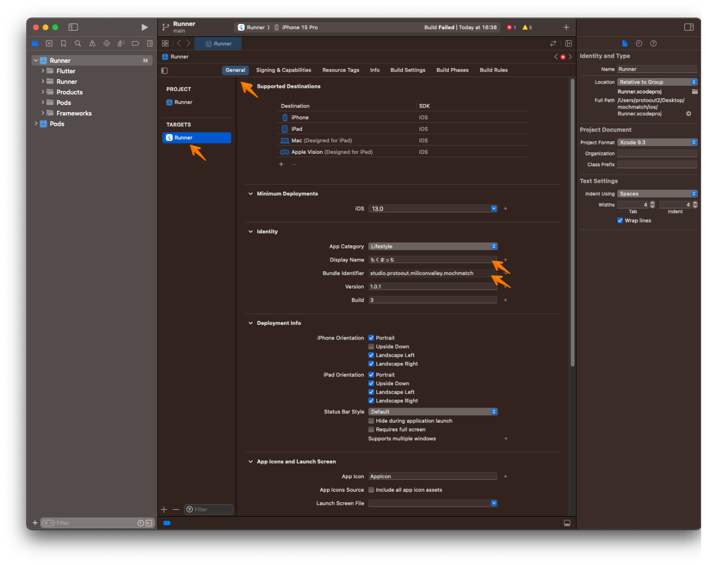Image resolution: width=728 pixels, height=565 pixels.
Task: Show the File inspector
Action: [625, 44]
